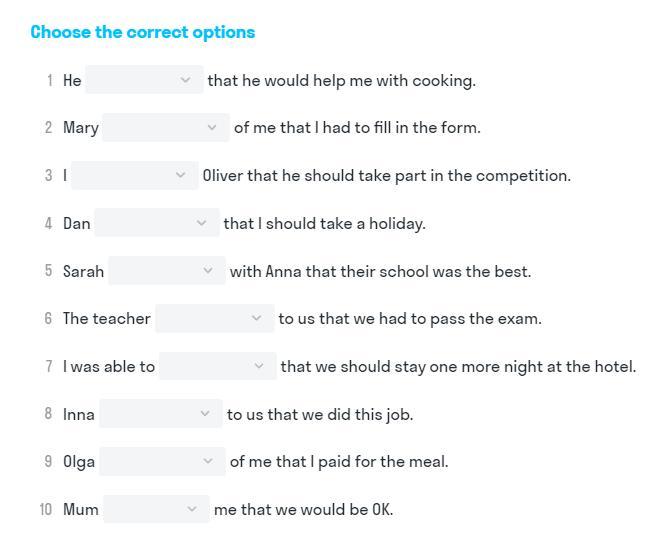Screen dimensions: 648x543
Task: Click "Oliver that he should take part in the competition."
Action: pyautogui.click(x=386, y=176)
